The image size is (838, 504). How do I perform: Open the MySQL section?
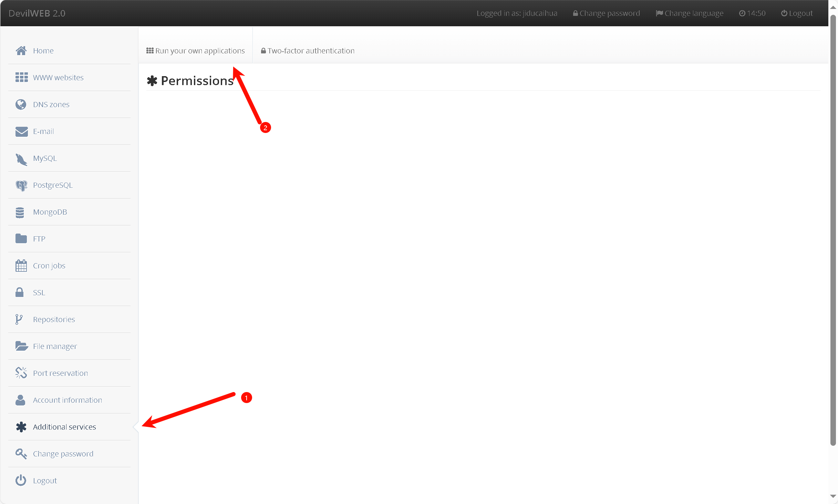coord(69,158)
